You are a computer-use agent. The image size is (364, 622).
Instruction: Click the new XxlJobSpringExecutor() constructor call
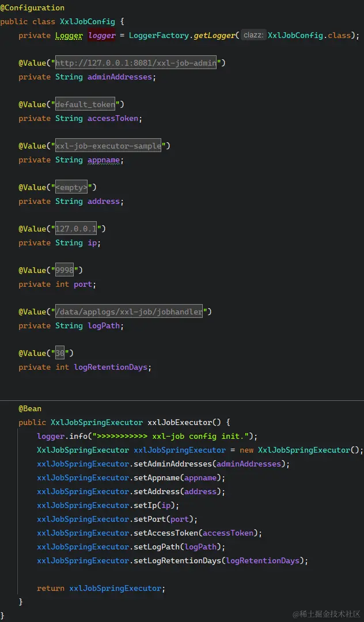tap(299, 450)
